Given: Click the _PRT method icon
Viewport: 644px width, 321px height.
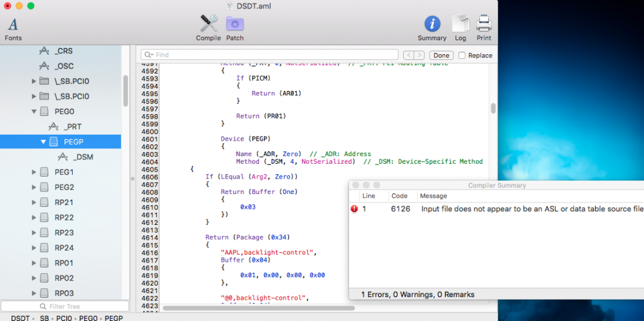Looking at the screenshot, I should click(x=53, y=126).
